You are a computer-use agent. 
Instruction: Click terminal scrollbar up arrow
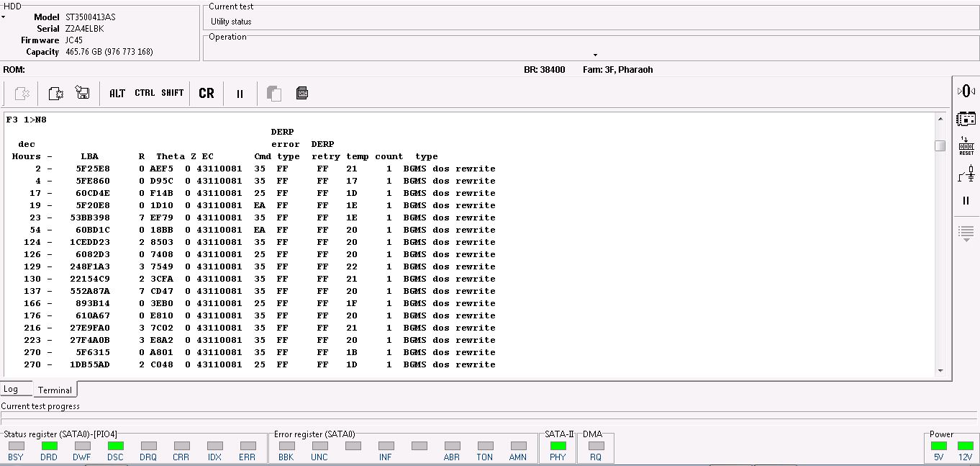[x=940, y=118]
